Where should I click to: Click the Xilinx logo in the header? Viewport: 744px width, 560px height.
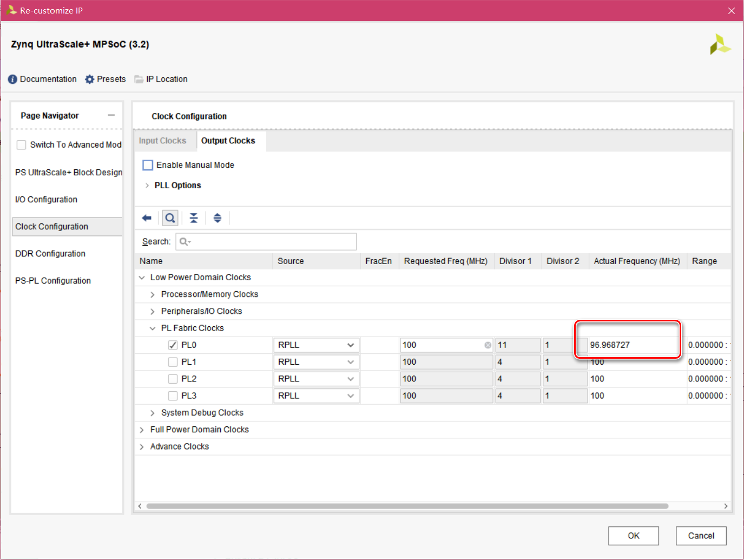tap(720, 44)
